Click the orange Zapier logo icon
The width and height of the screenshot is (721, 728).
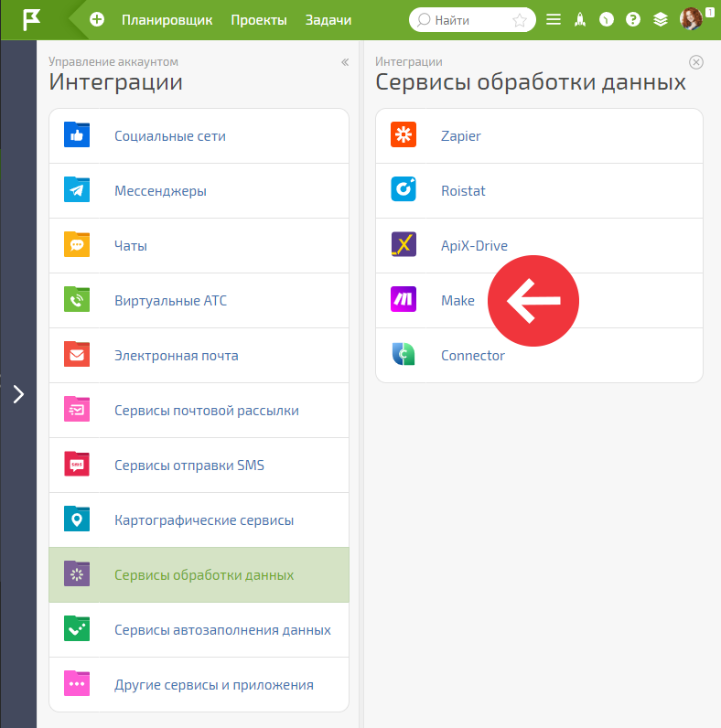(x=404, y=134)
